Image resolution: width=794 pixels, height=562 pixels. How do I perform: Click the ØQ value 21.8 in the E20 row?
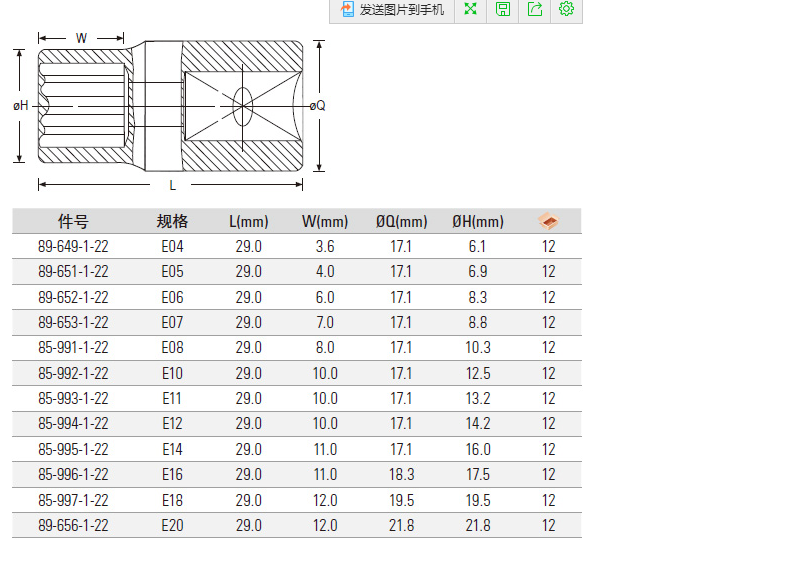(402, 526)
